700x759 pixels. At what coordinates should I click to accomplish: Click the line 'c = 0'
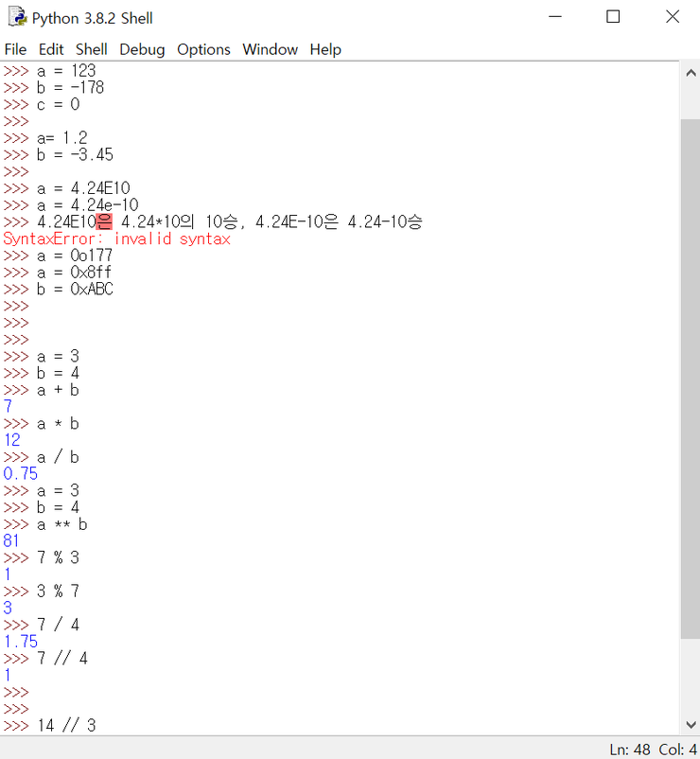pyautogui.click(x=59, y=104)
